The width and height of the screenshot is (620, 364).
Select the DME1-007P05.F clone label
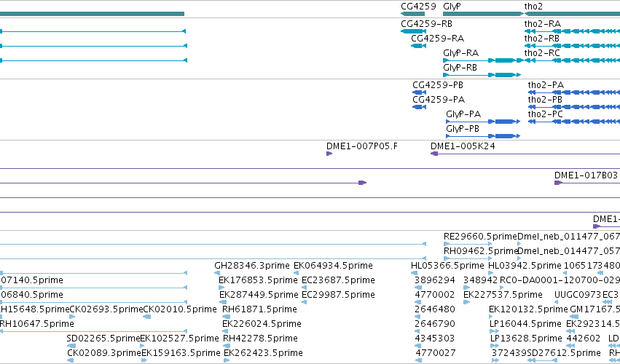[362, 146]
